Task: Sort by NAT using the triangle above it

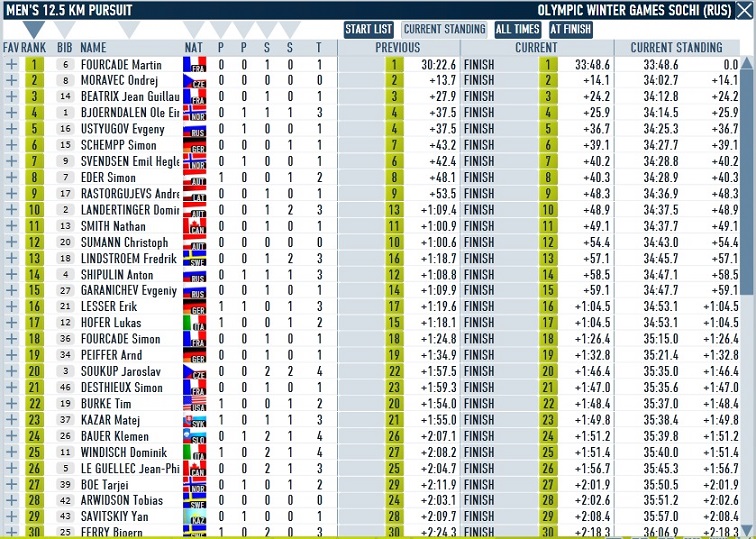Action: pyautogui.click(x=194, y=29)
